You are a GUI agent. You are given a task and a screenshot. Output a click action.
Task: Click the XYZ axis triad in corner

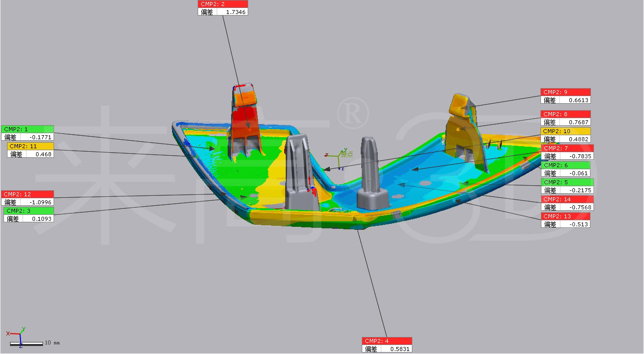tap(19, 335)
